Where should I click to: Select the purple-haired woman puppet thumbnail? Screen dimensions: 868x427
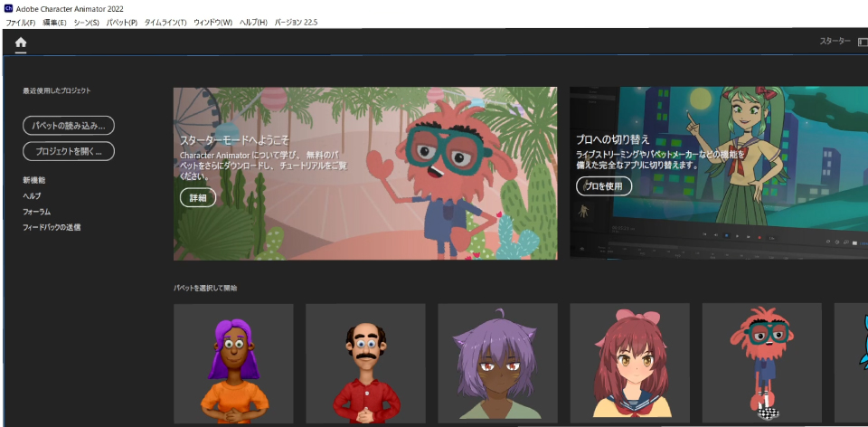(233, 364)
